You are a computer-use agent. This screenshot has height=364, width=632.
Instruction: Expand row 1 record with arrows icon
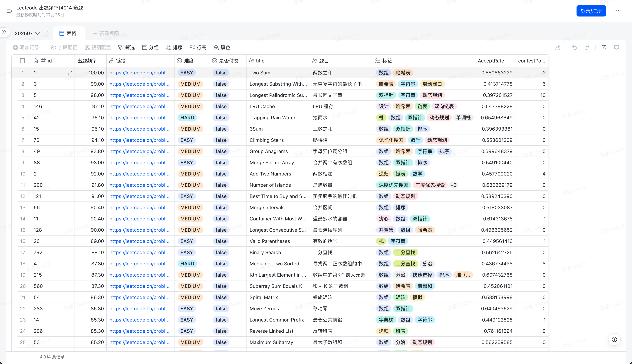[70, 73]
